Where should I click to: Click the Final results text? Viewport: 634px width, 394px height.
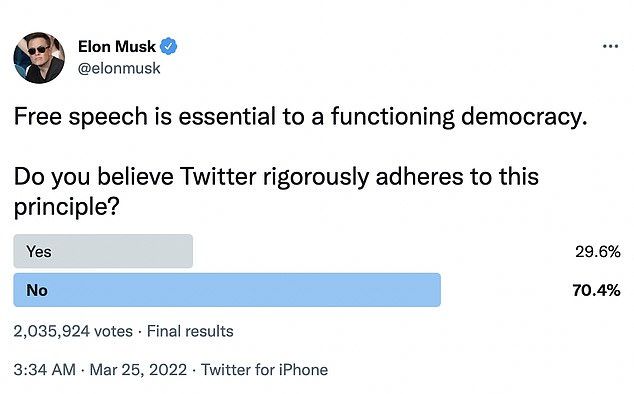[x=190, y=331]
